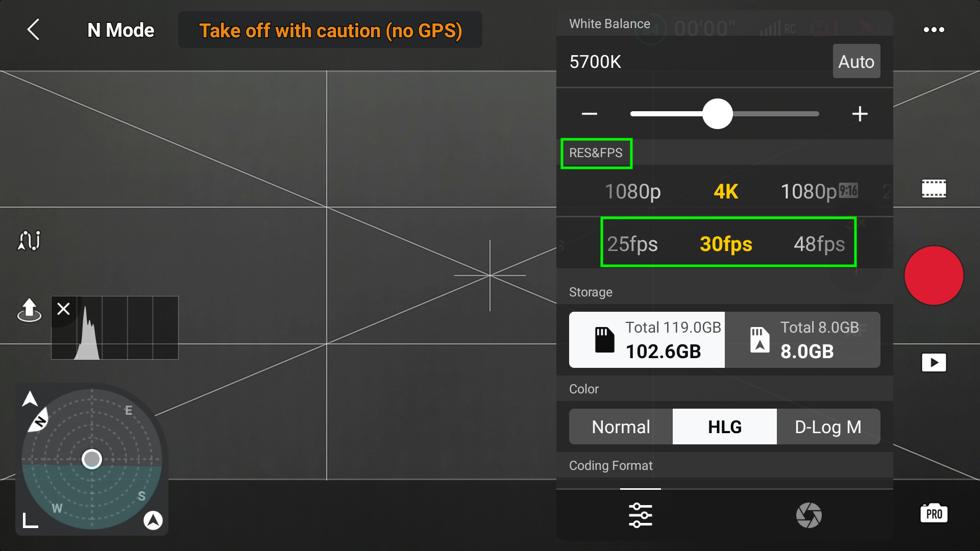Tap the aircraft arrow at radar top
980x551 pixels.
[30, 398]
